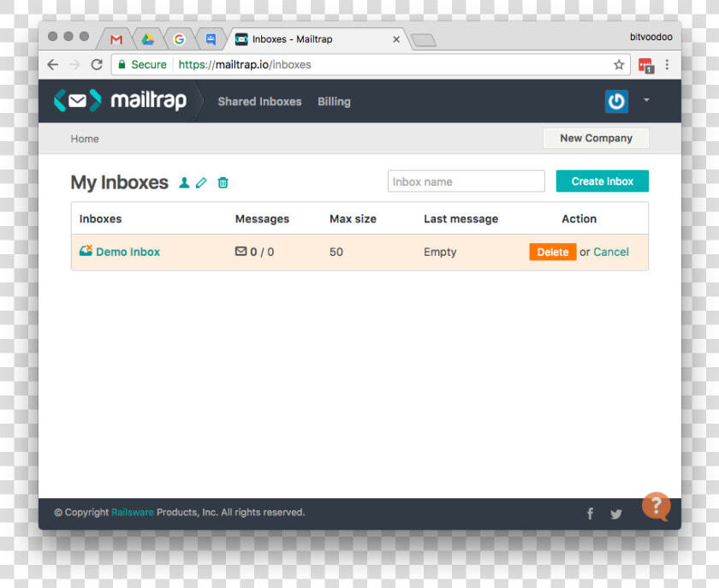
Task: Click the New Company button
Action: tap(596, 138)
